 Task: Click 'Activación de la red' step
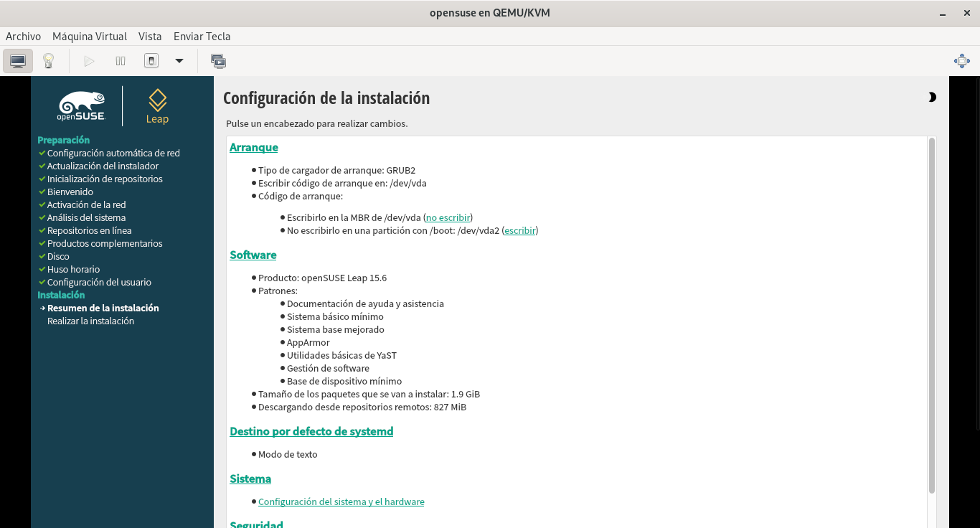click(x=86, y=204)
